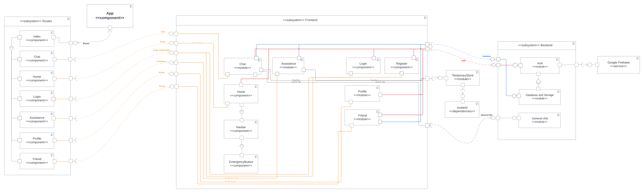Screen dimensions: 644x193
Task: Click the orange 'Profile Route' connector label
Action: point(230,182)
